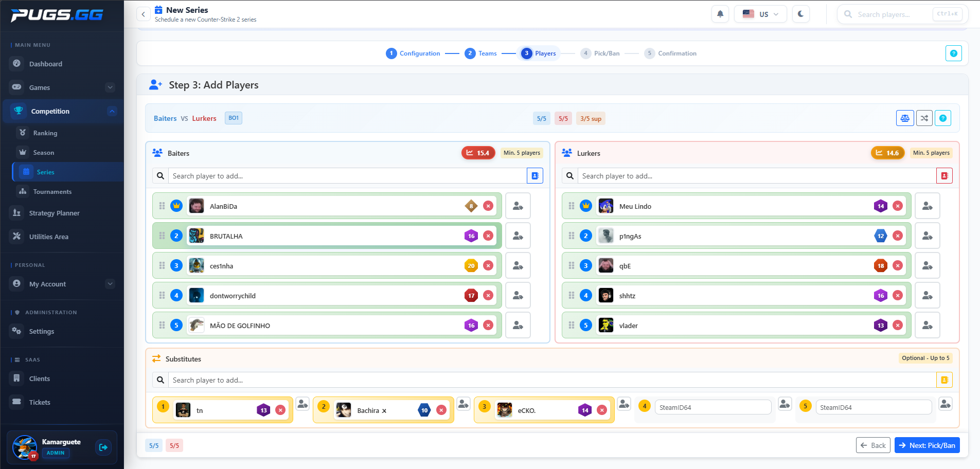Go to the Configuration step
Image resolution: width=980 pixels, height=469 pixels.
click(413, 53)
